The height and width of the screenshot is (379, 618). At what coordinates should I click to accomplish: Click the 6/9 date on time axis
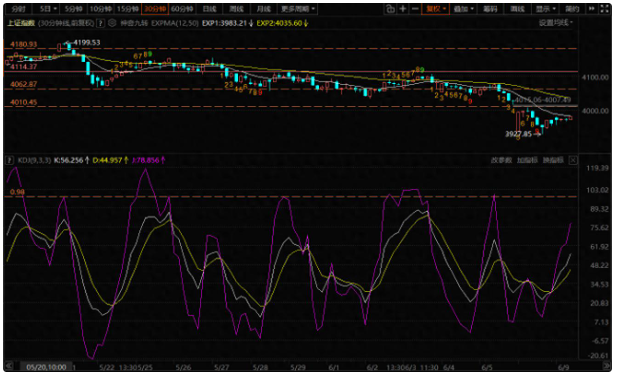(x=564, y=367)
